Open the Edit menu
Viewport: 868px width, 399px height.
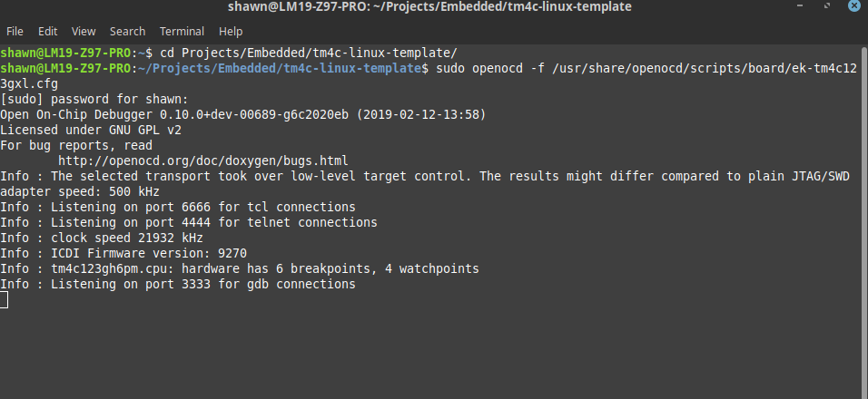(x=48, y=31)
